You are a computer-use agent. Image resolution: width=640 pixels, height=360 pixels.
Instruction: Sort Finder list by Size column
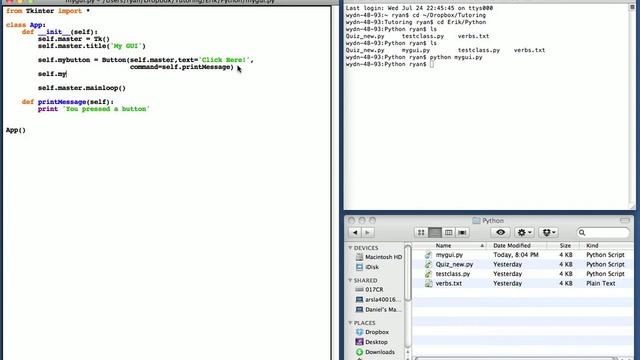(x=565, y=246)
